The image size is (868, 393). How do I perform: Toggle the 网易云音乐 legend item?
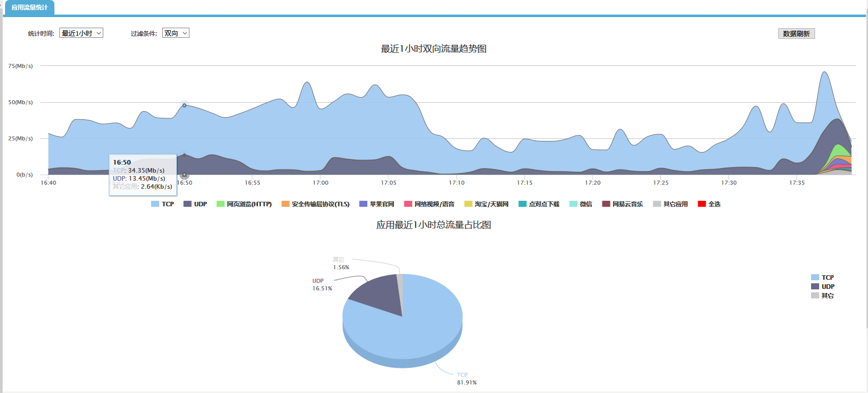point(622,204)
